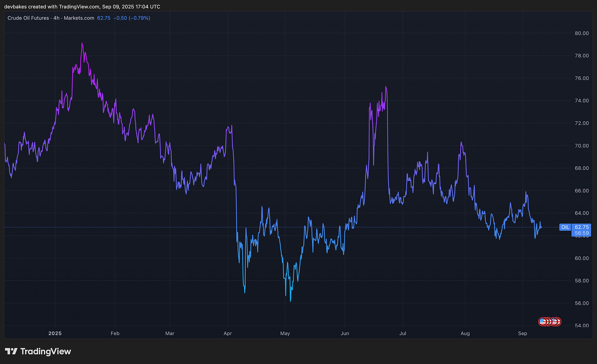The width and height of the screenshot is (597, 364).
Task: Select the "58.00" price scale value
Action: tap(582, 281)
